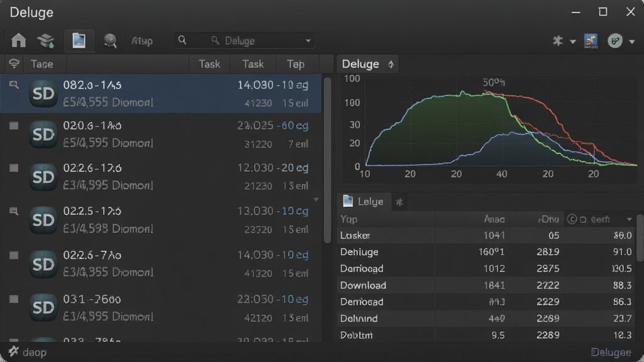Click the deop status bar label
The height and width of the screenshot is (362, 644).
click(35, 352)
